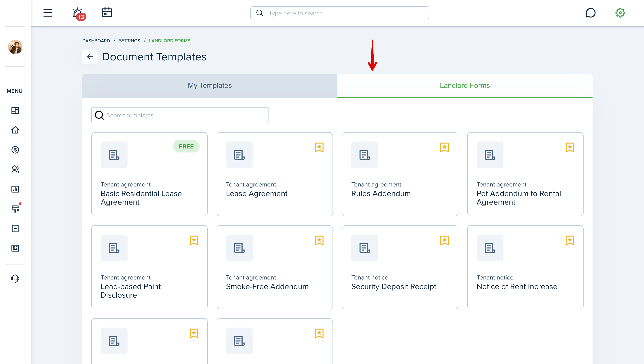Click document icon on Notice of Rent Increase
Image resolution: width=644 pixels, height=364 pixels.
pos(490,248)
